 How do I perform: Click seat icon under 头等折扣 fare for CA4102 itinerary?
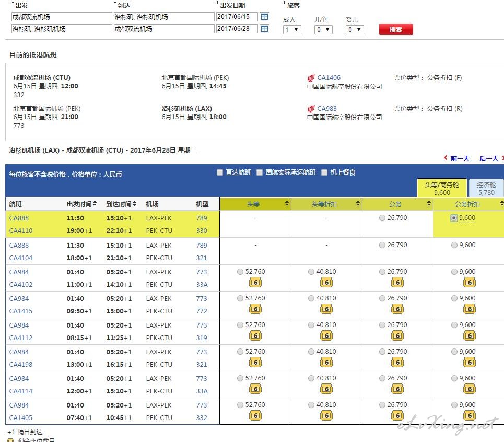click(x=326, y=283)
